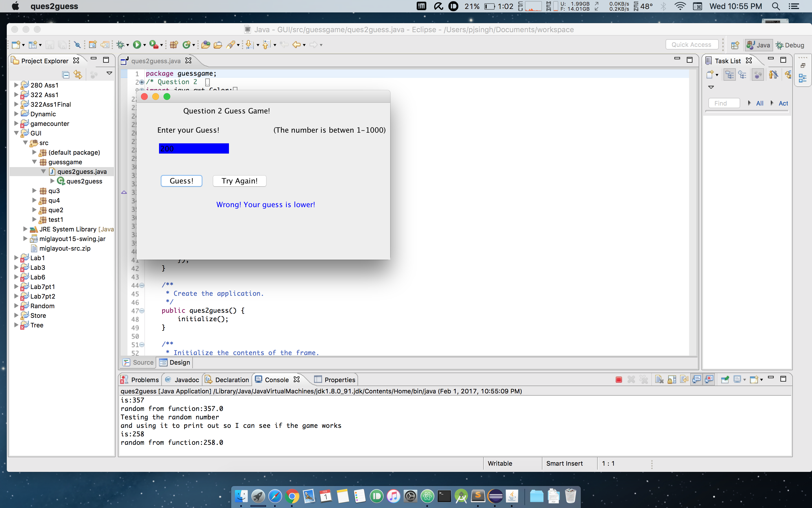812x508 pixels.
Task: Click the Spotlight search icon in menu bar
Action: [x=776, y=6]
